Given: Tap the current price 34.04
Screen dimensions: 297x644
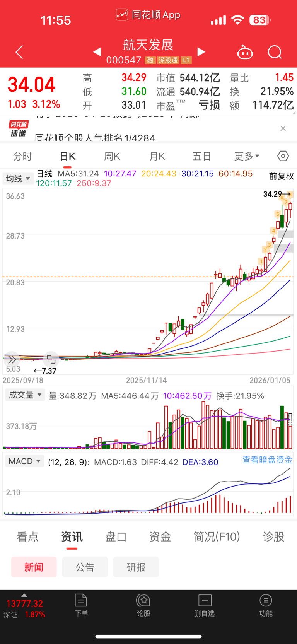Looking at the screenshot, I should [x=32, y=85].
